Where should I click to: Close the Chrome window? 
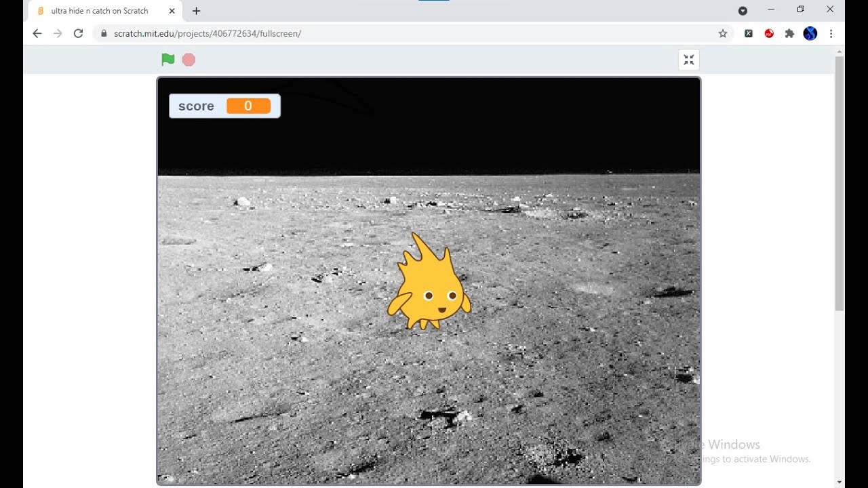[830, 9]
